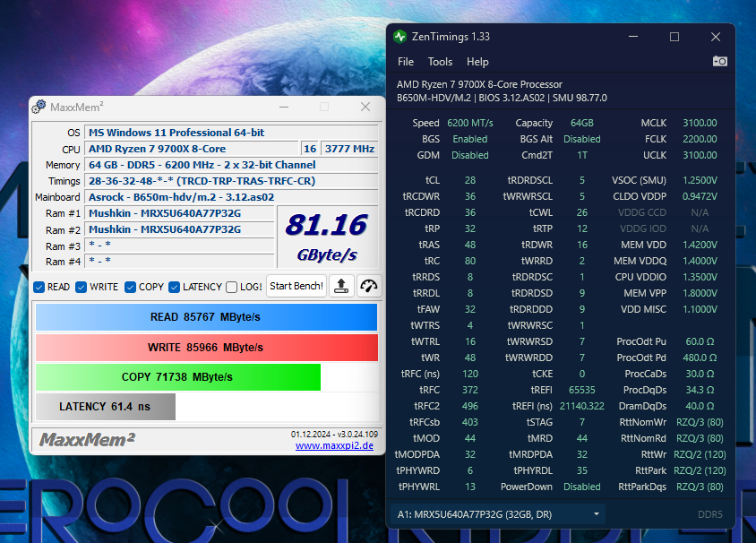
Task: Click the ZenTimings app logo icon
Action: pos(399,37)
